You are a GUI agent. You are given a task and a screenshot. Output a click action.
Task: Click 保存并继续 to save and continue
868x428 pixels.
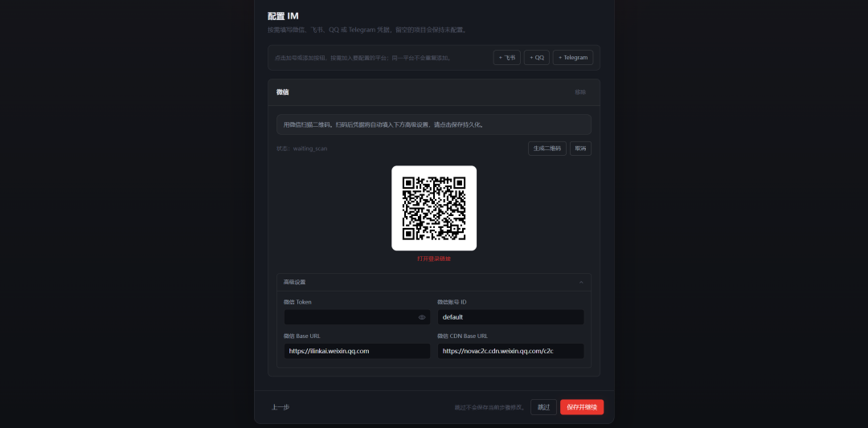(x=582, y=407)
